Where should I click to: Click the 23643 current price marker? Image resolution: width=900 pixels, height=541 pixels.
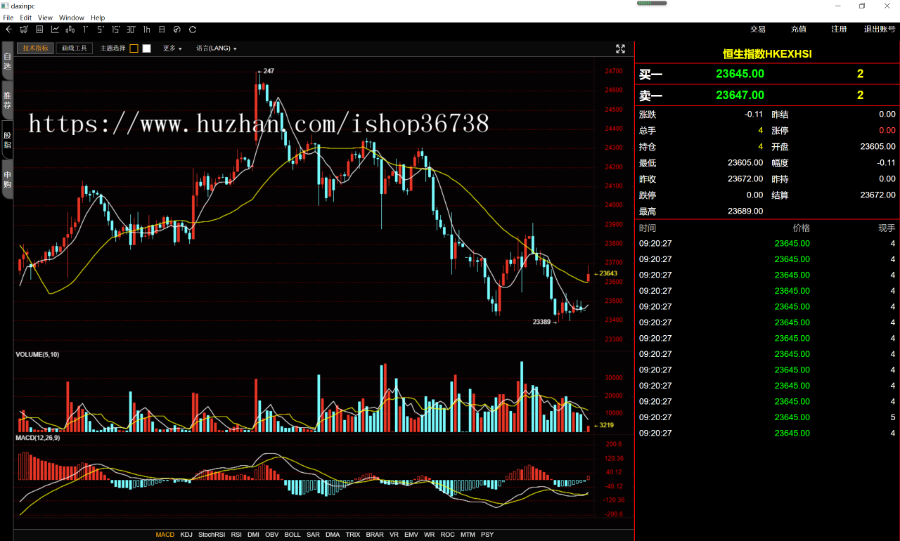coord(607,274)
